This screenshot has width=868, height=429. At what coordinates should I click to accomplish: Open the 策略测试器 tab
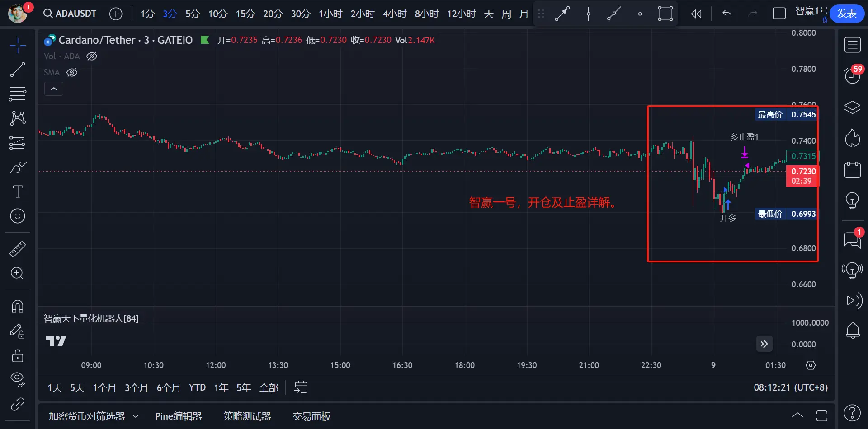point(247,416)
